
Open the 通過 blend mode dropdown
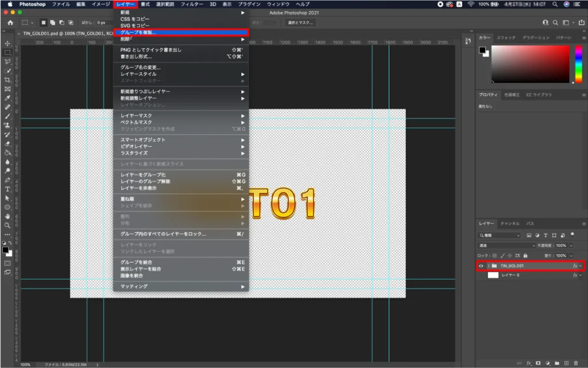coord(506,246)
